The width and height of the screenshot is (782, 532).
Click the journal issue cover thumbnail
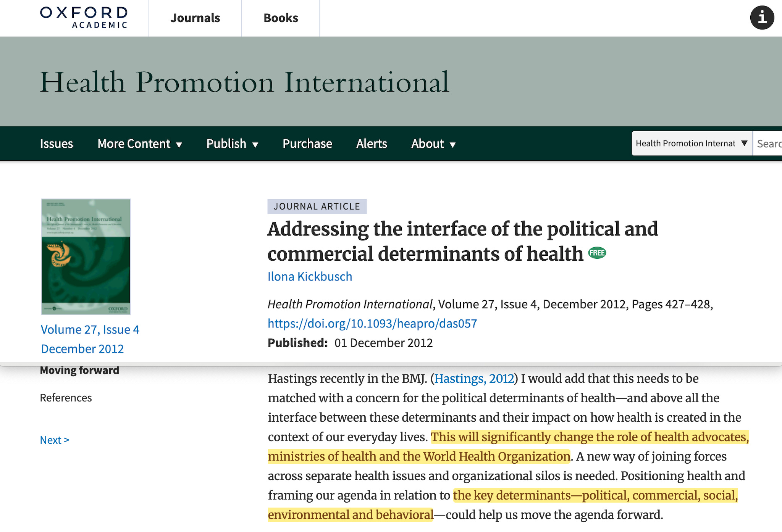86,256
